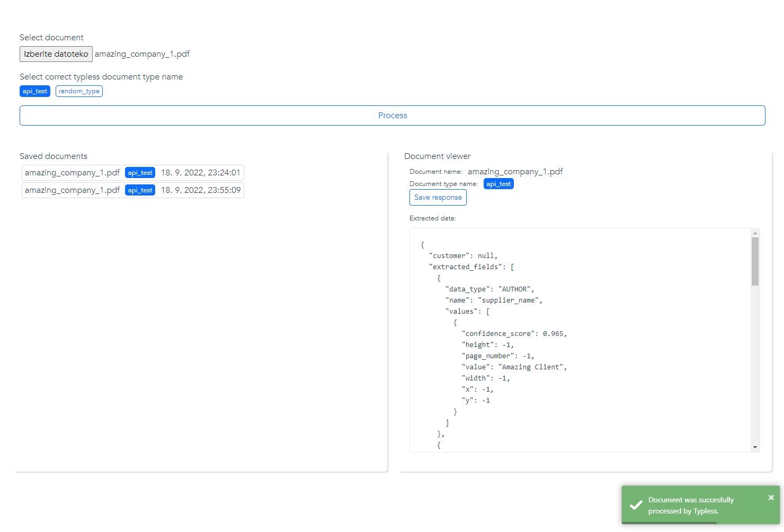
Task: Click the amazing_company_1.pdf filename near file picker
Action: coord(142,54)
